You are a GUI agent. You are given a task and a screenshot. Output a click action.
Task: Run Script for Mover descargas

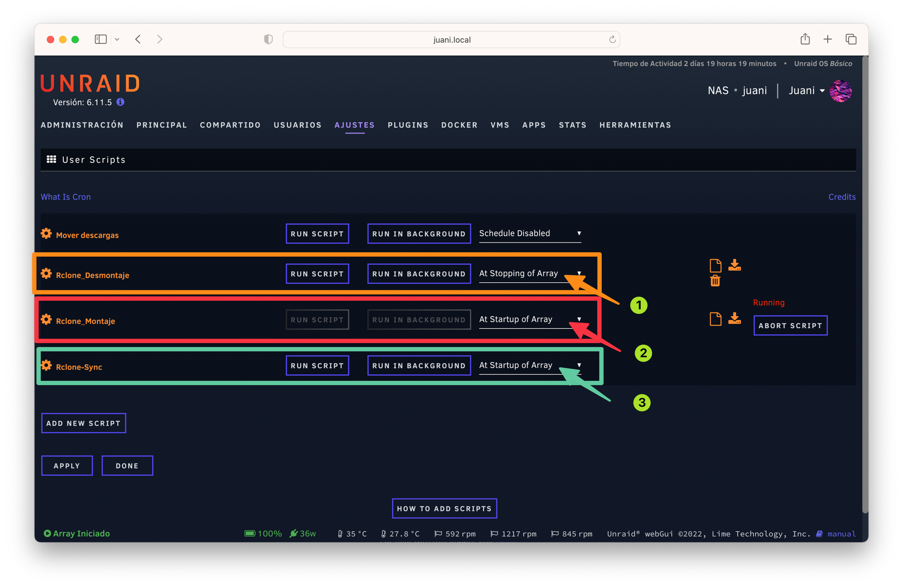coord(317,233)
